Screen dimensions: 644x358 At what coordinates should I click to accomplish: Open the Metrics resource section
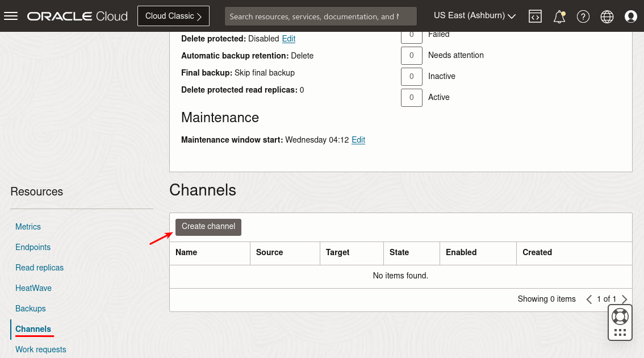click(x=28, y=227)
